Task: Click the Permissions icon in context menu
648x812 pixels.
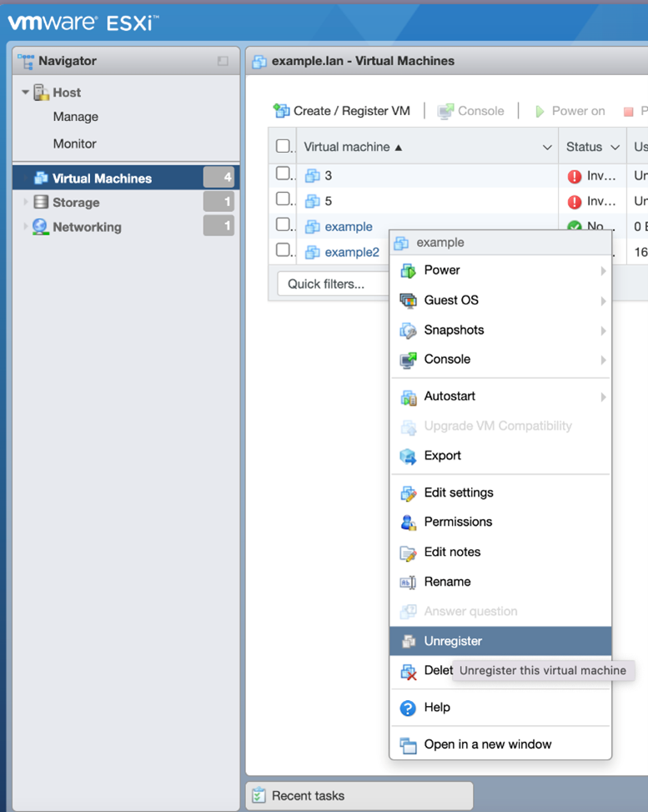Action: (408, 522)
